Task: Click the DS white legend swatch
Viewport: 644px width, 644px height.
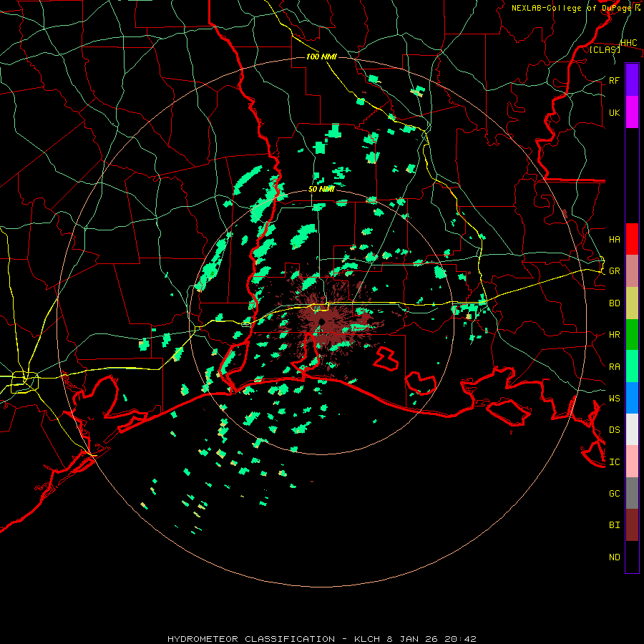Action: [x=632, y=429]
